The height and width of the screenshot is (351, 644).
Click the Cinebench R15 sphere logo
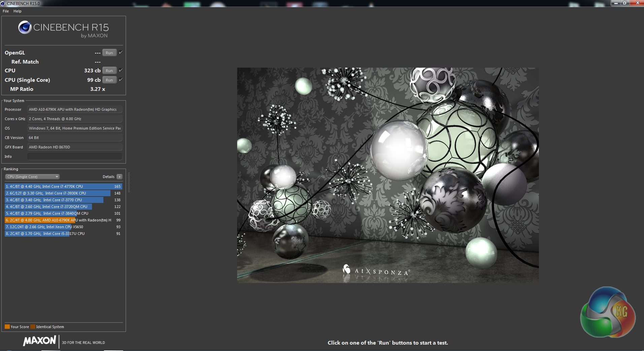pos(25,27)
